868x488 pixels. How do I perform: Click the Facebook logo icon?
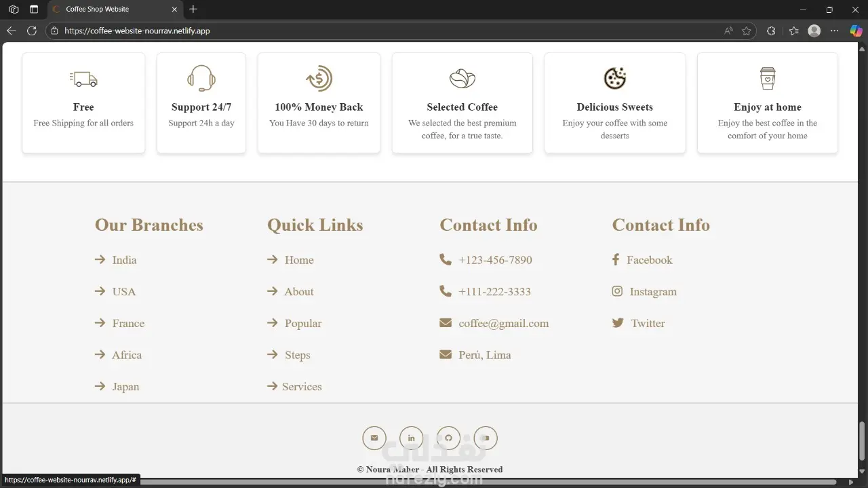(x=616, y=259)
